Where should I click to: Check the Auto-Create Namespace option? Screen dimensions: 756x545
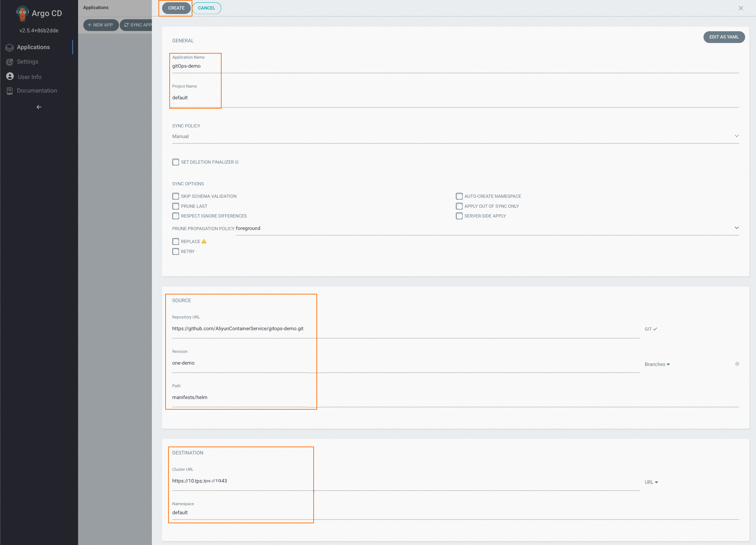pos(459,196)
